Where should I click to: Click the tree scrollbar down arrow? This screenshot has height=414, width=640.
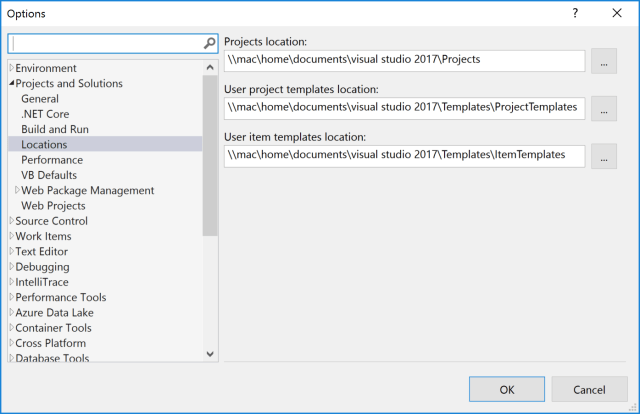210,353
